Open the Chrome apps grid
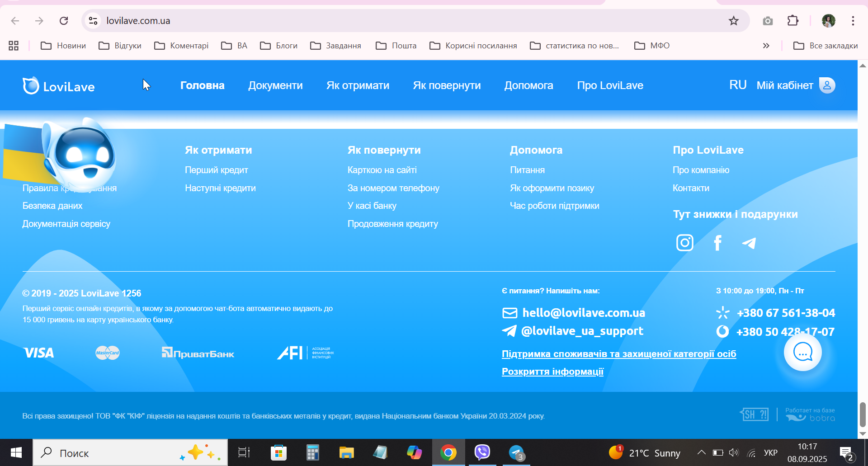868x466 pixels. (x=14, y=46)
